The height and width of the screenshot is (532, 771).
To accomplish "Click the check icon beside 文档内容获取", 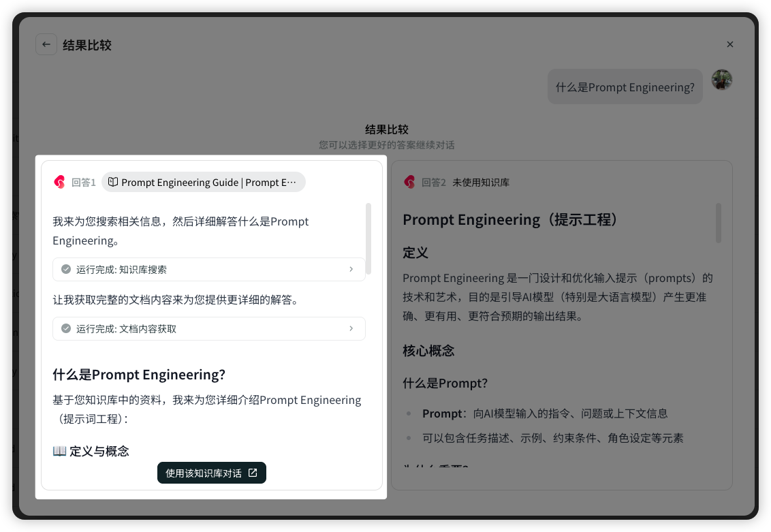I will pos(66,328).
